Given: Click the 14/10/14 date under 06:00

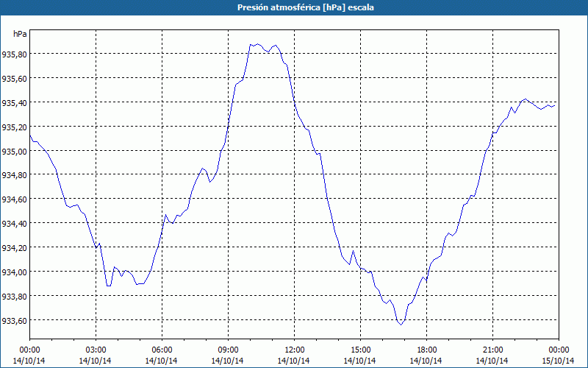Looking at the screenshot, I should tap(161, 361).
